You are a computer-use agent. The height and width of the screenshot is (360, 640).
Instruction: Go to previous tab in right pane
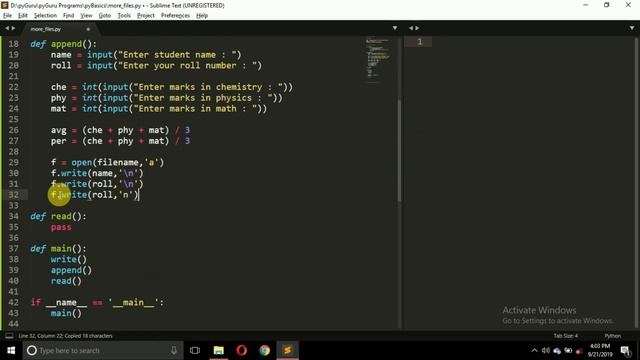point(411,28)
